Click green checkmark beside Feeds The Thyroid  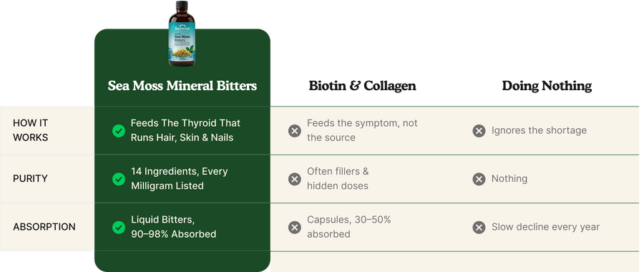119,131
